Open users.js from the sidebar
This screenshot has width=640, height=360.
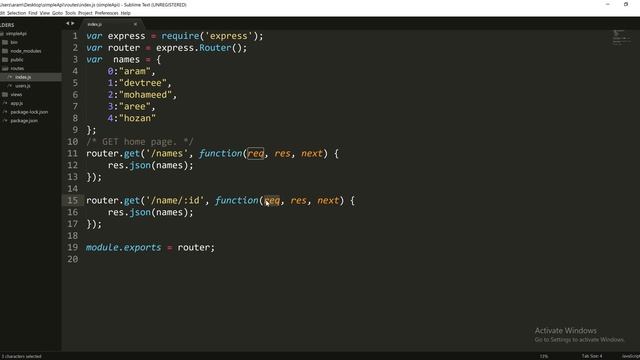(x=22, y=86)
